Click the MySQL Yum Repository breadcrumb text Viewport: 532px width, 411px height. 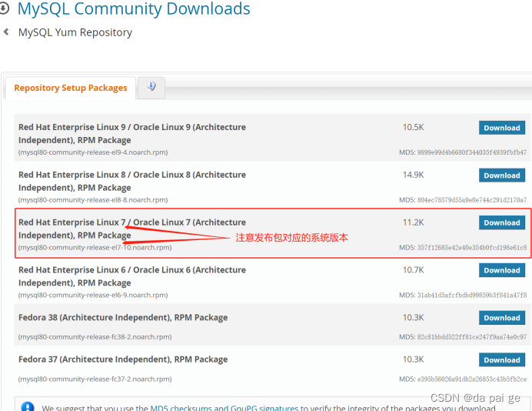tap(75, 32)
